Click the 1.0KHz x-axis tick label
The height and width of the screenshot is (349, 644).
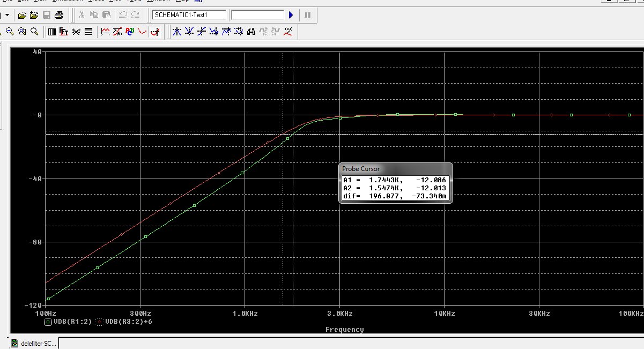[244, 313]
